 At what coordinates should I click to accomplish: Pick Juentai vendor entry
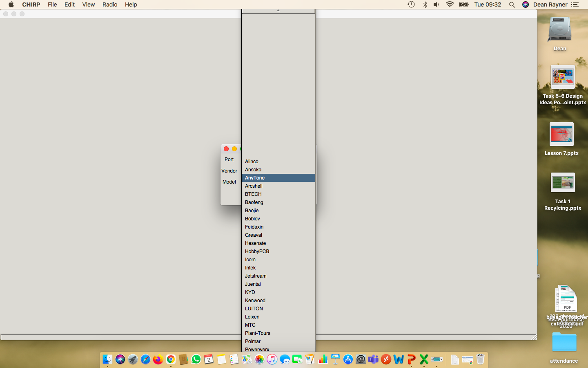(278, 284)
